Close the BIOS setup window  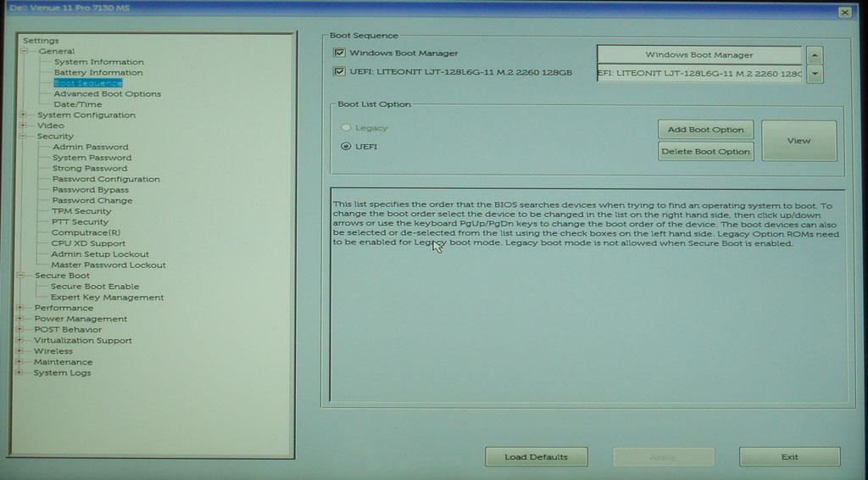(844, 12)
